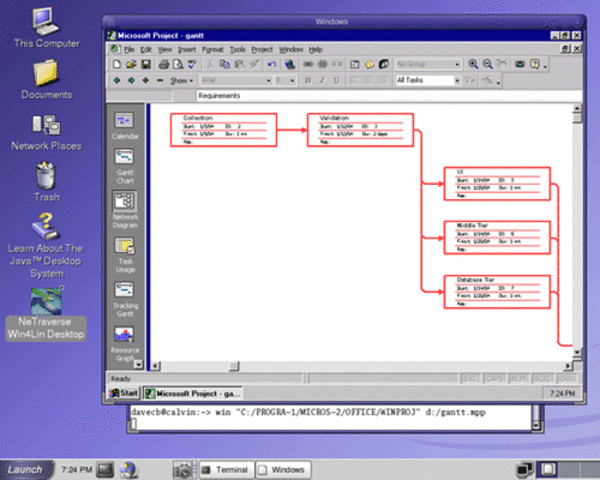Link selected tasks with the chain icon
The height and width of the screenshot is (480, 600).
308,64
